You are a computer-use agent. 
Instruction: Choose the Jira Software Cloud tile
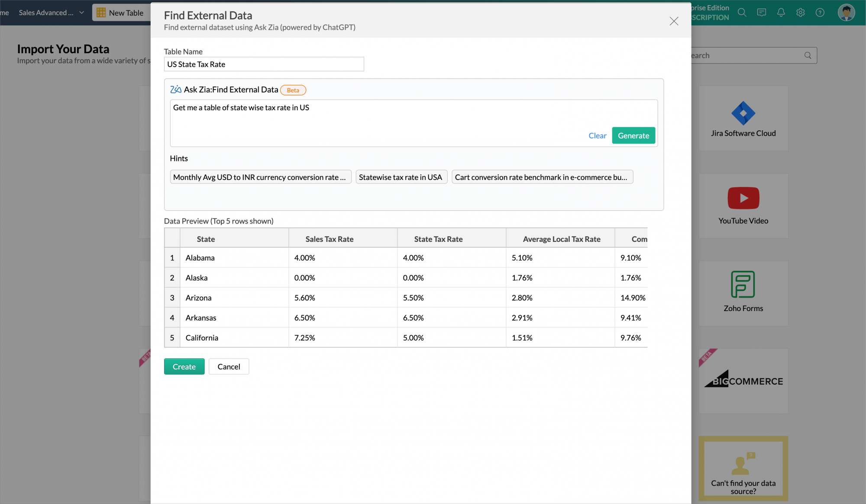tap(743, 118)
